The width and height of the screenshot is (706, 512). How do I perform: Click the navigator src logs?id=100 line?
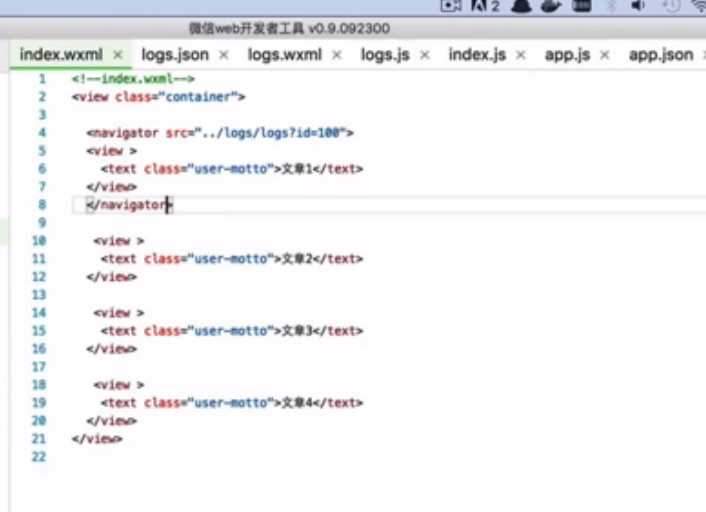click(x=220, y=133)
